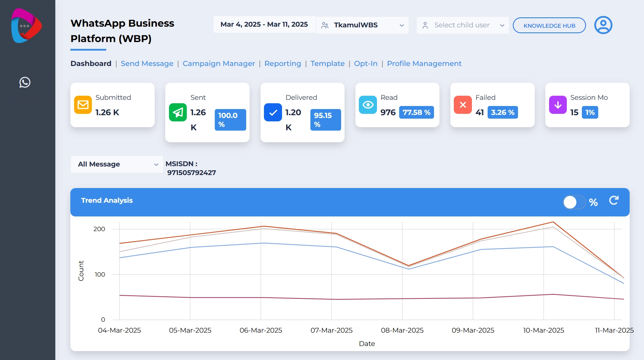The width and height of the screenshot is (644, 360).
Task: Open the Opt-In tab
Action: (366, 64)
